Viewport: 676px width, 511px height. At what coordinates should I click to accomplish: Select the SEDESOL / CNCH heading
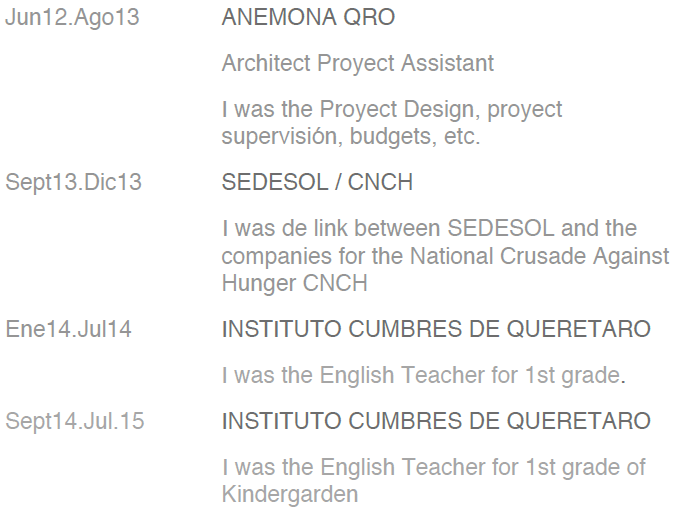317,183
